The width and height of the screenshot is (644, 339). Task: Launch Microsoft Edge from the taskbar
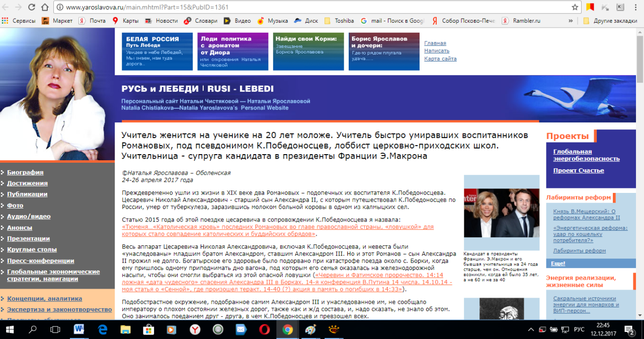pos(103,329)
